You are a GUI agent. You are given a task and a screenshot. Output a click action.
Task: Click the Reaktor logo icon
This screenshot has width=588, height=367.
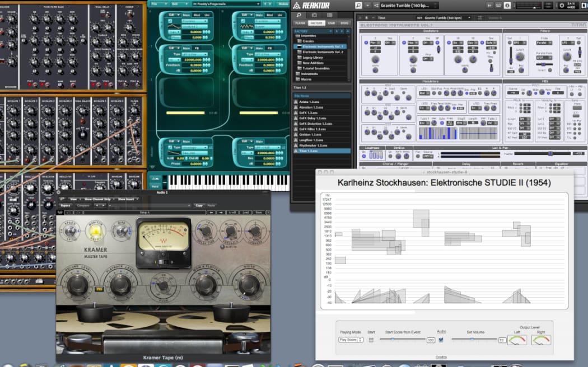click(297, 5)
